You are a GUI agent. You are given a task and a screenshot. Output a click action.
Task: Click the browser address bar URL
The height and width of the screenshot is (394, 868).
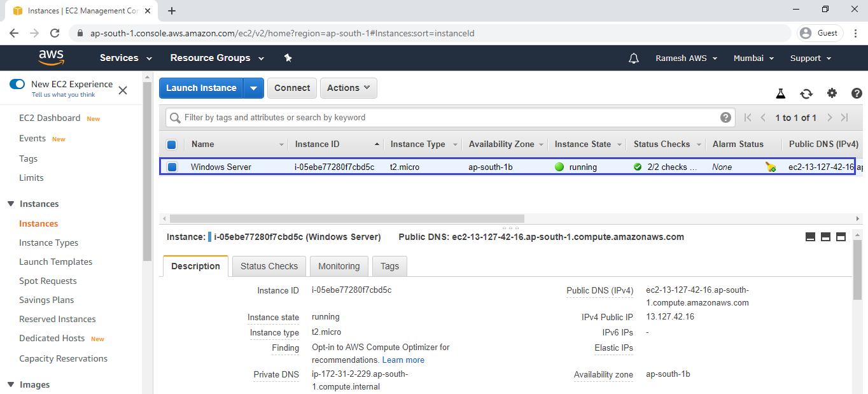pyautogui.click(x=282, y=33)
